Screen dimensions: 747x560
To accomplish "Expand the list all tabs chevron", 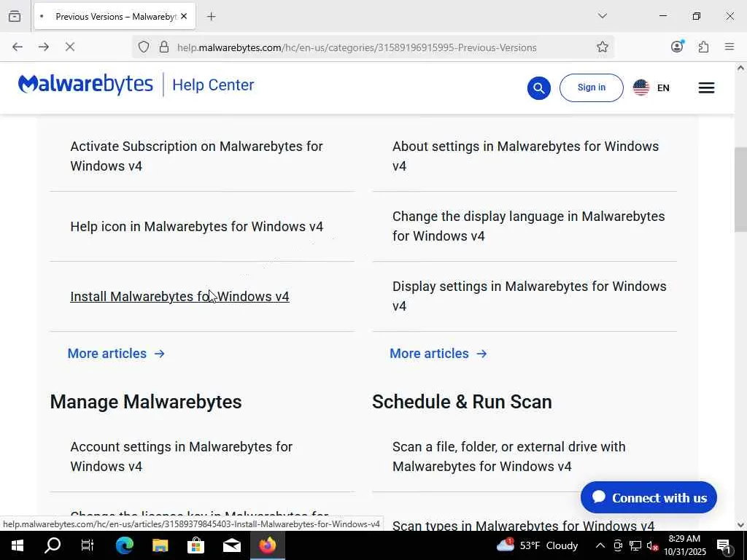I will [x=602, y=16].
